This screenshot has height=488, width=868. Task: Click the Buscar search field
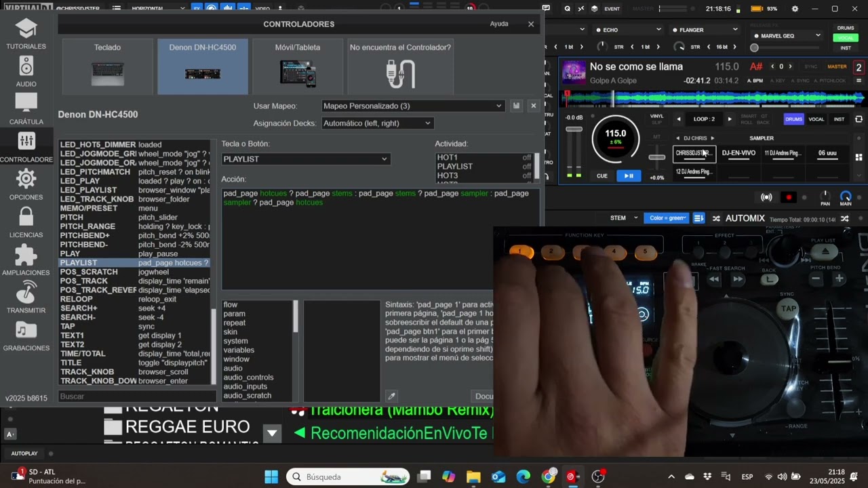137,396
